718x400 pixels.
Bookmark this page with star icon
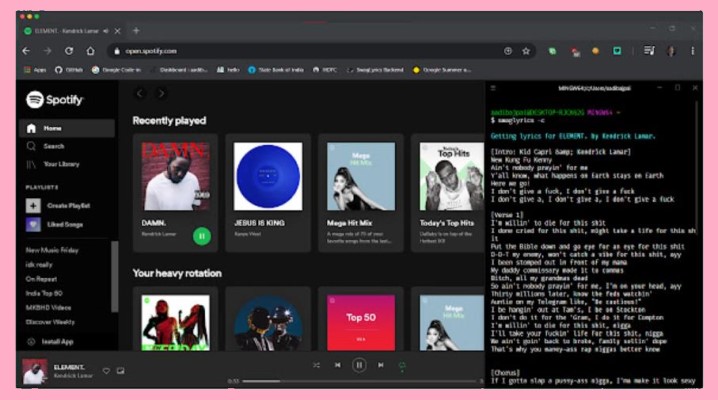click(526, 51)
